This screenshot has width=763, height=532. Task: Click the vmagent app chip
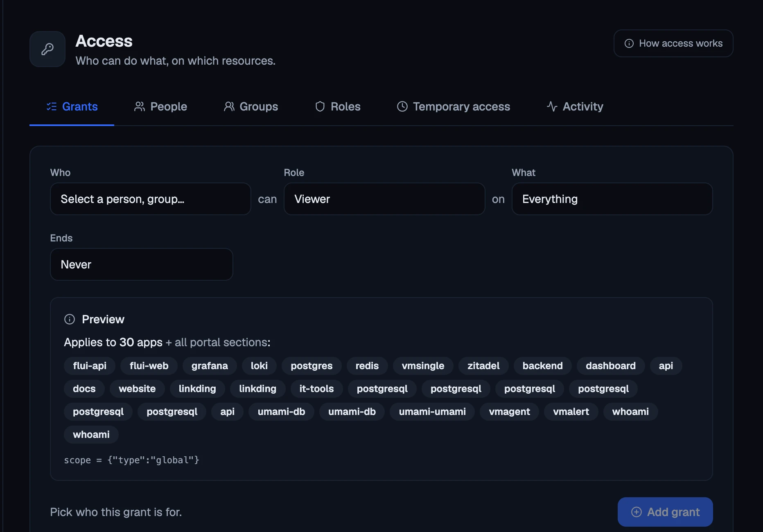(509, 412)
